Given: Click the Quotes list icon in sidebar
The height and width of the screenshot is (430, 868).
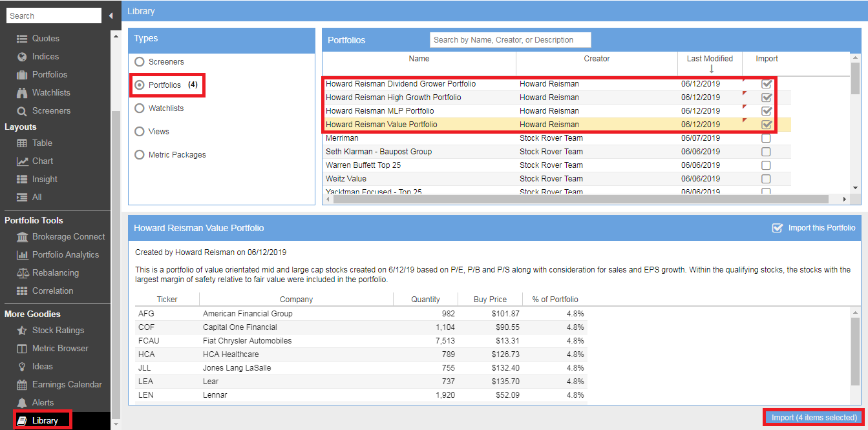Looking at the screenshot, I should pyautogui.click(x=22, y=39).
